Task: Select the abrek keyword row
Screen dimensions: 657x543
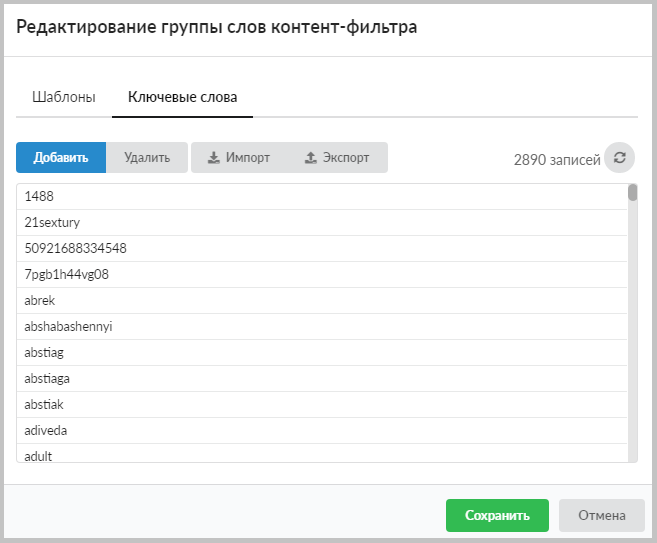Action: [x=322, y=300]
